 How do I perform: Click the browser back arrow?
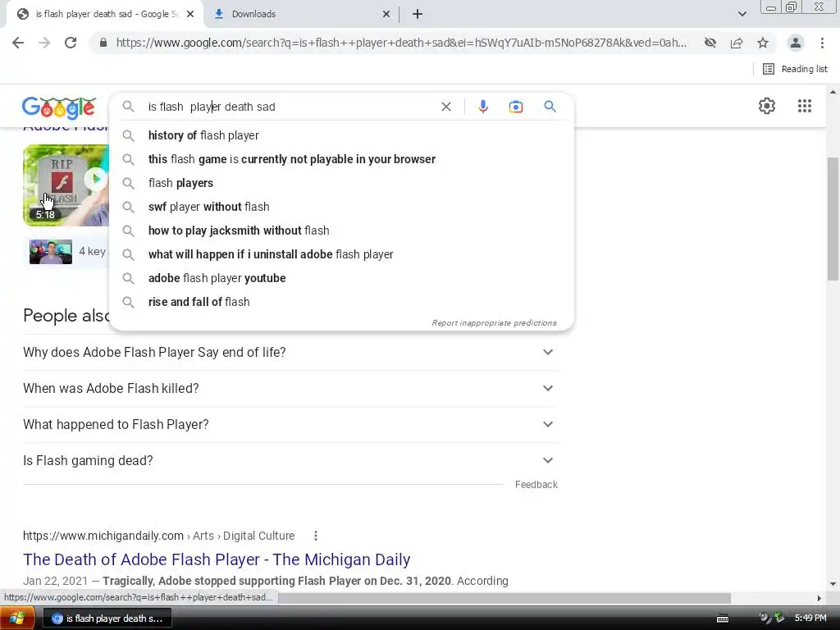click(18, 43)
